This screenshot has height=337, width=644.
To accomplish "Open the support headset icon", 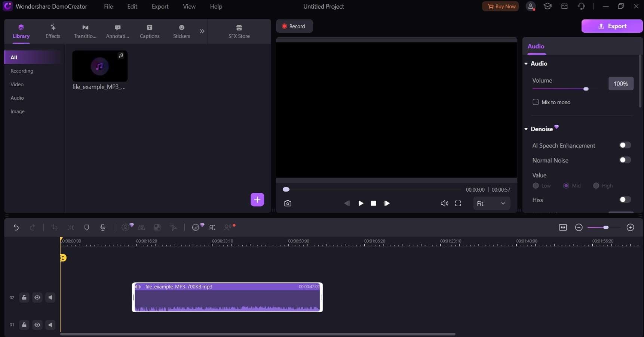I will [x=581, y=6].
